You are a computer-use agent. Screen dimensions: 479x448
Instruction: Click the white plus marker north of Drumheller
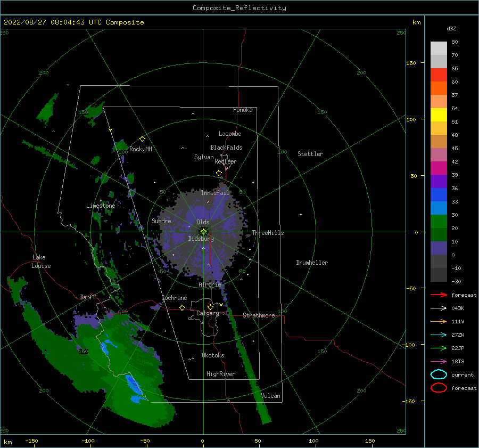(x=301, y=214)
